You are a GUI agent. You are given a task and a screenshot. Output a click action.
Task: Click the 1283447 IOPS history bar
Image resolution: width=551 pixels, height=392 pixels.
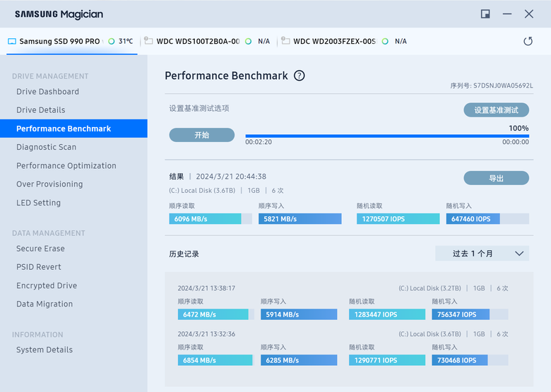coord(387,314)
